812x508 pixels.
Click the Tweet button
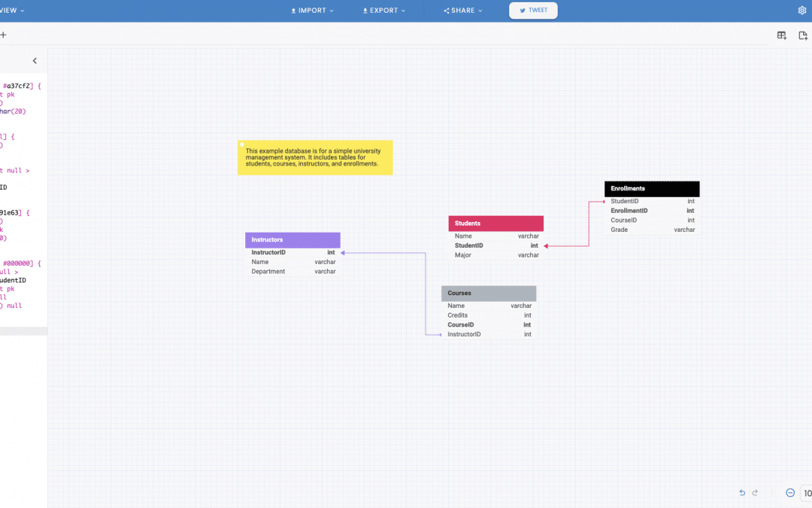[x=533, y=11]
